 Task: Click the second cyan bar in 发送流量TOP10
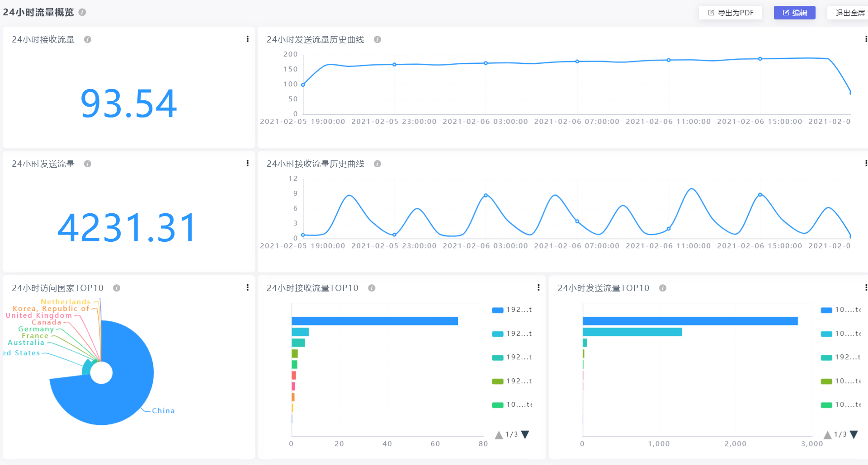(x=632, y=332)
